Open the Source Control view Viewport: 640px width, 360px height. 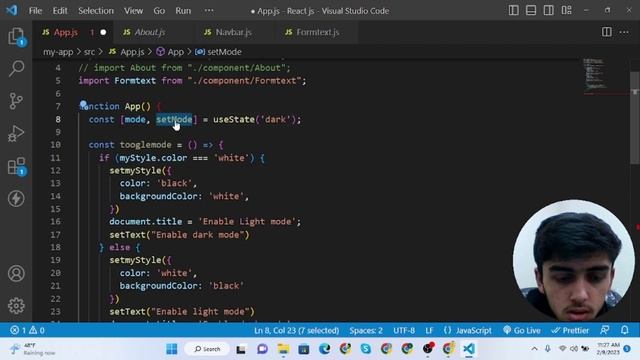click(16, 101)
